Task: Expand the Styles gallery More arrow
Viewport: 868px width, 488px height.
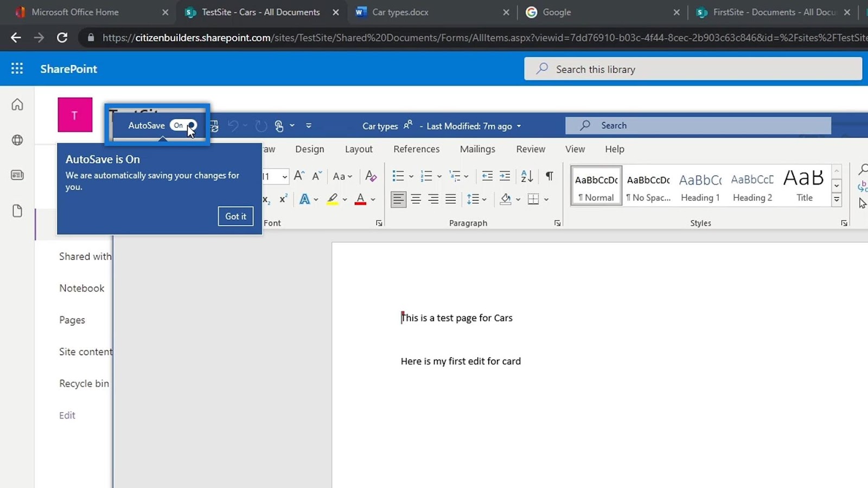Action: (x=837, y=200)
